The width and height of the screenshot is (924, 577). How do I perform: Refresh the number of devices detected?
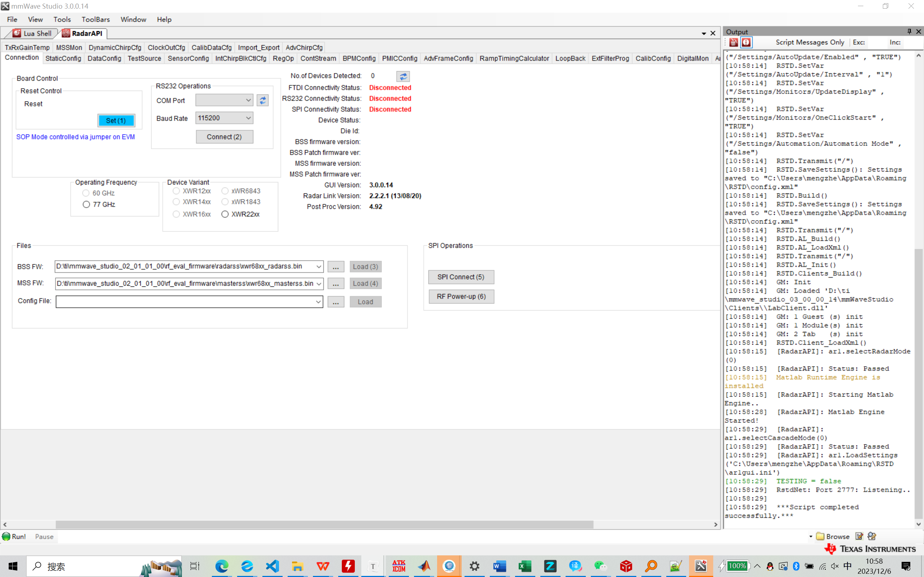tap(403, 76)
